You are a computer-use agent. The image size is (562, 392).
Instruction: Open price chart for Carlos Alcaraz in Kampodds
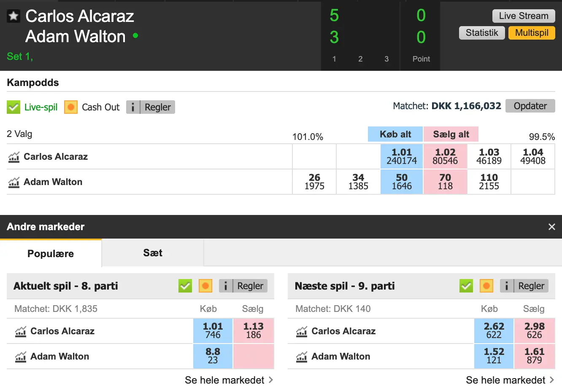pyautogui.click(x=15, y=156)
